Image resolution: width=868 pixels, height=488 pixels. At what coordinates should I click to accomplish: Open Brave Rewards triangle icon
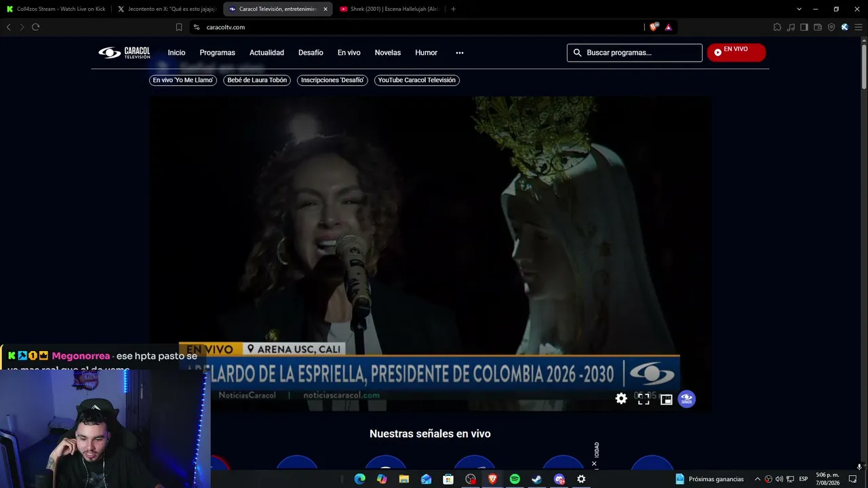[668, 27]
